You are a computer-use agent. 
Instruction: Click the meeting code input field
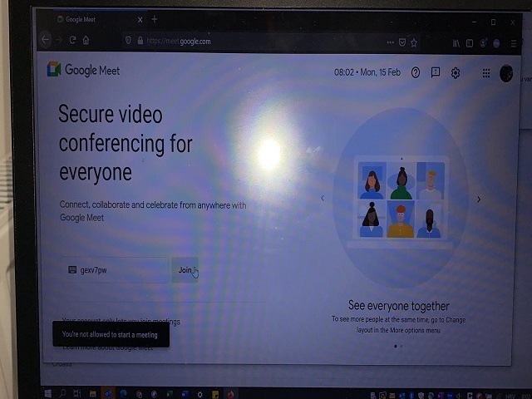click(x=115, y=270)
